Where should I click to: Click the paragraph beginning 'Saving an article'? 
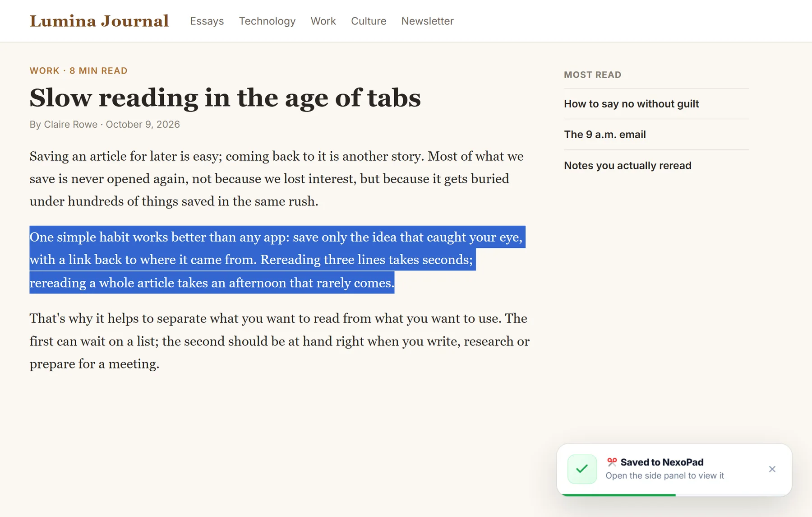tap(277, 179)
